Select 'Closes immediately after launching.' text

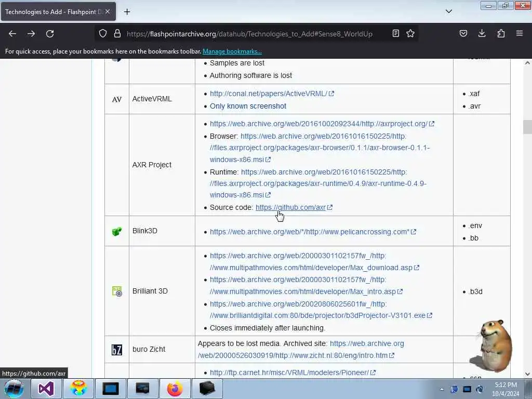click(x=268, y=328)
